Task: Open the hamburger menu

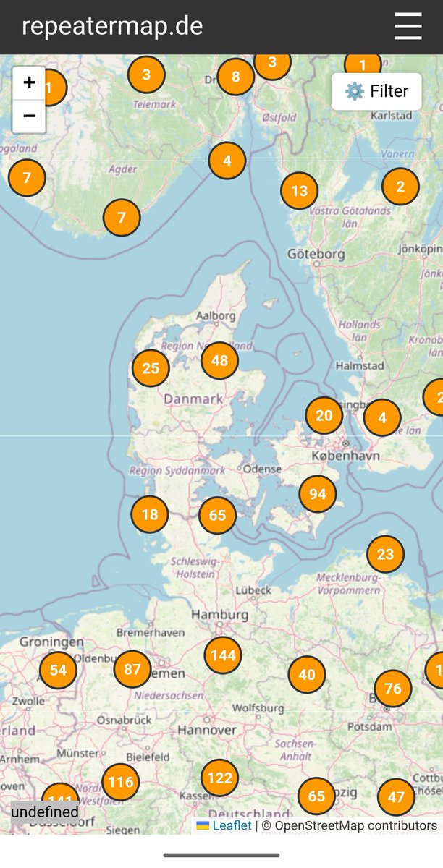Action: coord(408,27)
